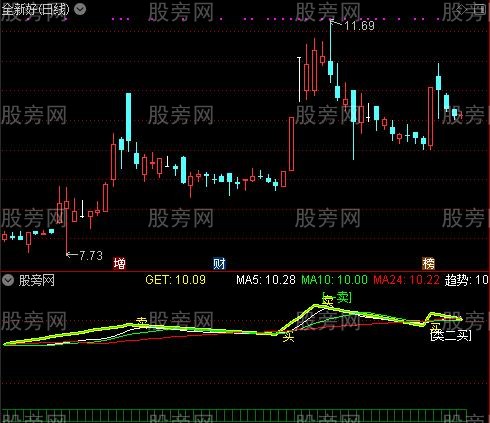490x423 pixels.
Task: Select the green MA10: 10.00 readout
Action: (334, 280)
